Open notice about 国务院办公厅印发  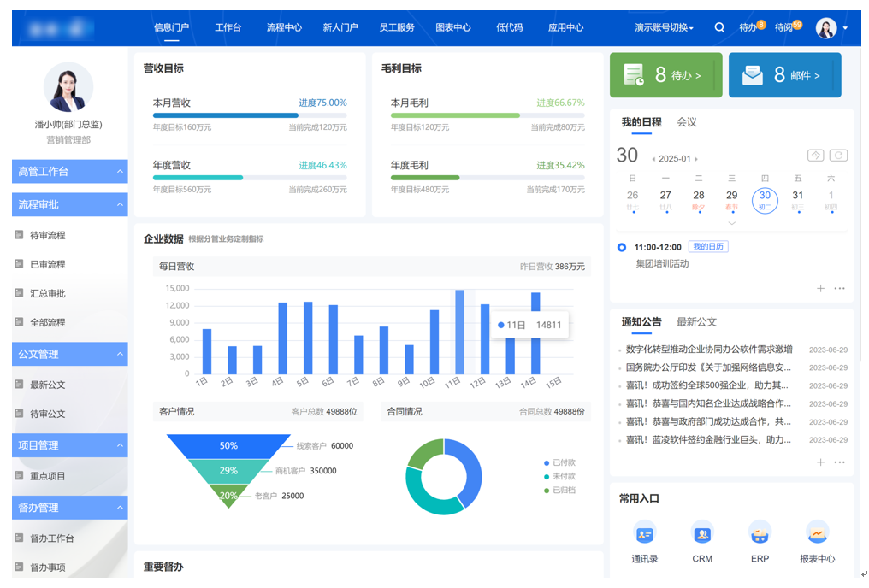coord(708,367)
